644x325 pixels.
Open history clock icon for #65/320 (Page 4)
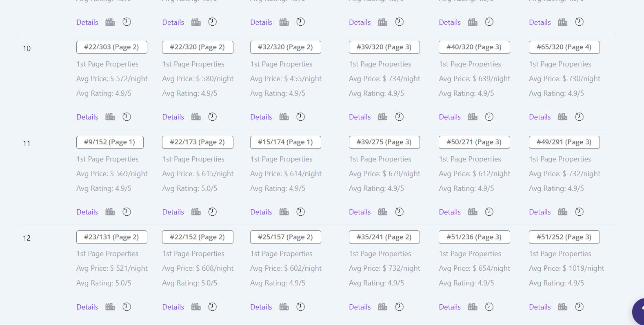pos(580,117)
